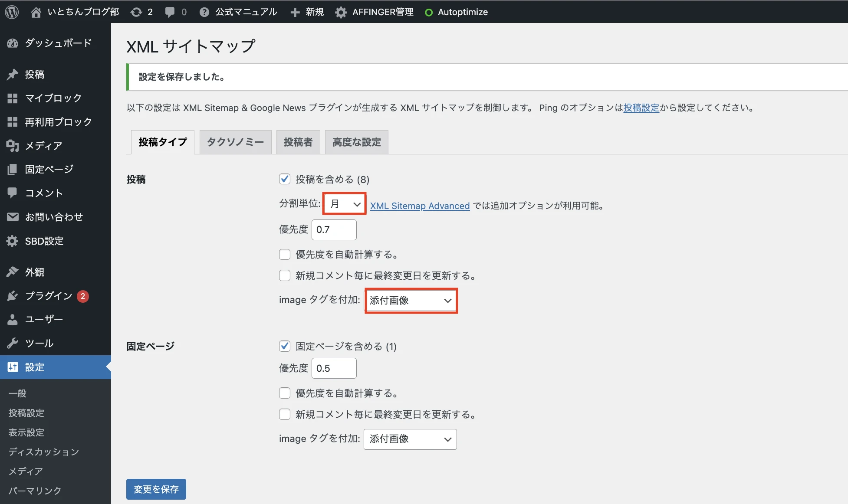Click the question mark icon for 公式マニュアル
Image resolution: width=848 pixels, height=504 pixels.
coord(204,12)
